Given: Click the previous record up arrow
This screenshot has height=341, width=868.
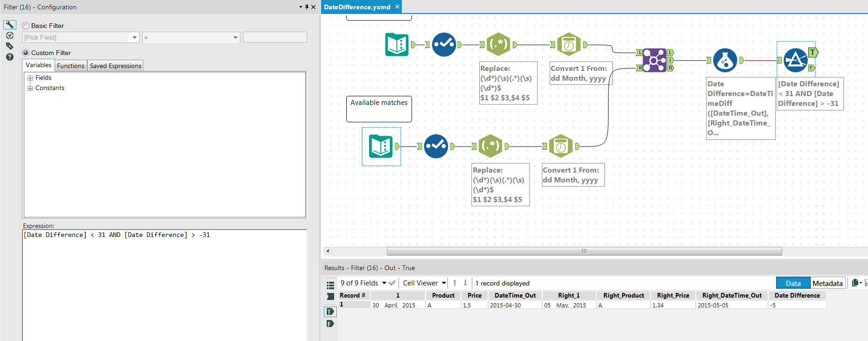Looking at the screenshot, I should click(x=455, y=283).
